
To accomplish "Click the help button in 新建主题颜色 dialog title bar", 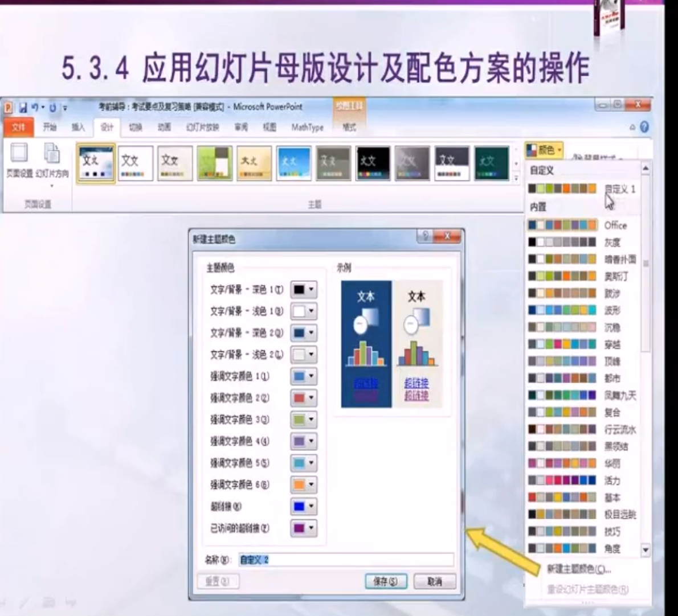I will pos(425,236).
